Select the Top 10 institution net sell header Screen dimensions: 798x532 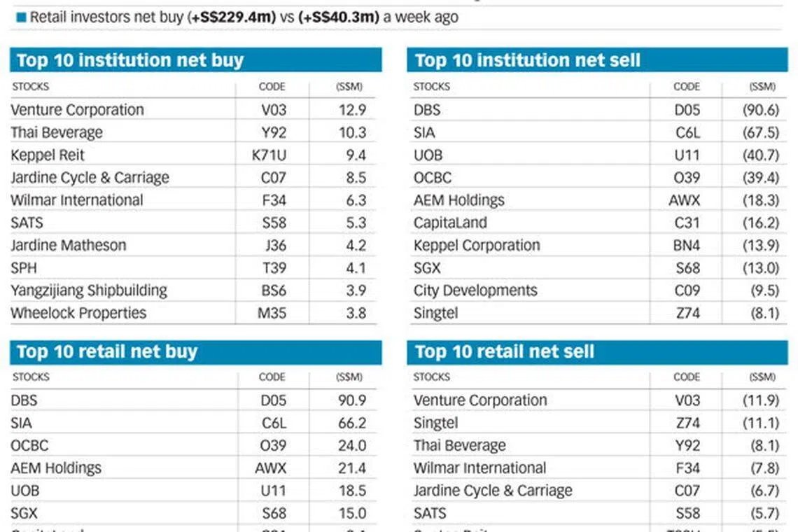[x=527, y=60]
